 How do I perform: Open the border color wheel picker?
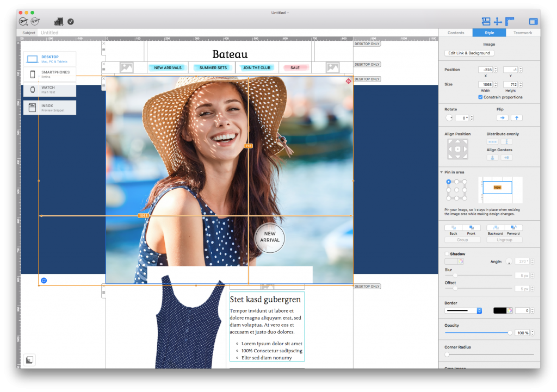point(509,310)
